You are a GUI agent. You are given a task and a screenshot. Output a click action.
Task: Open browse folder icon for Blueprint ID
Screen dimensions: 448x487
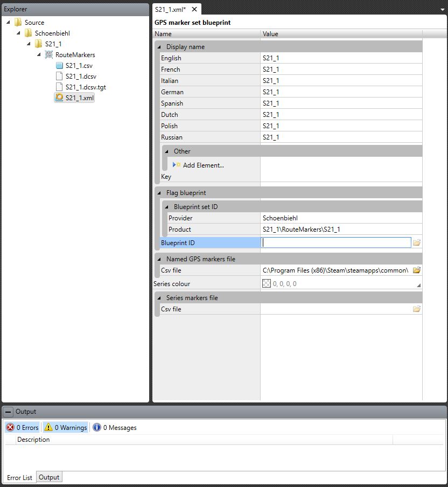417,242
